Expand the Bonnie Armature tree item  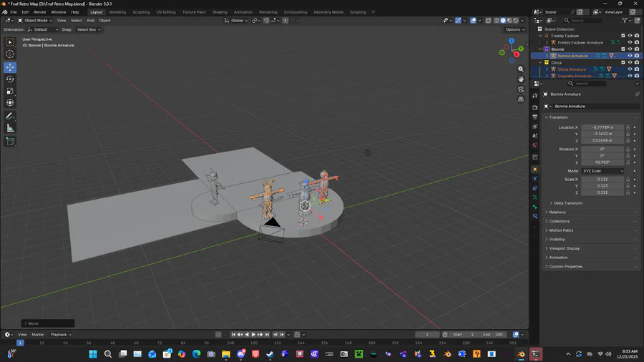click(x=547, y=56)
